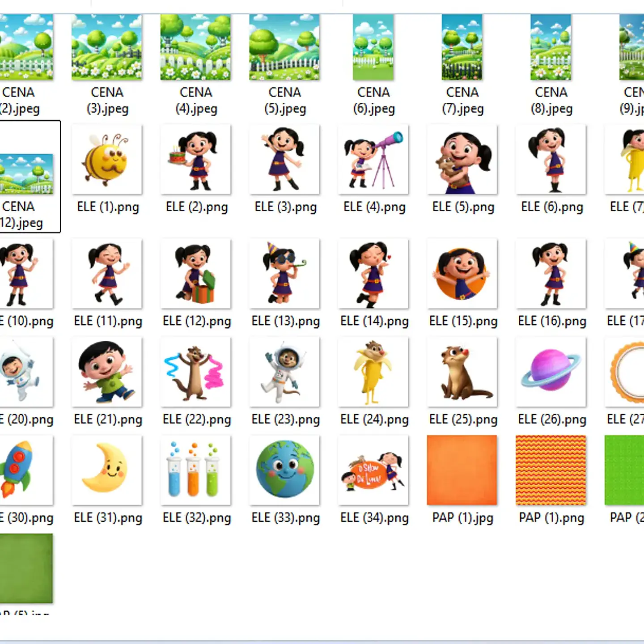
Task: Select the orange scalloped frame thumbnail
Action: [624, 372]
